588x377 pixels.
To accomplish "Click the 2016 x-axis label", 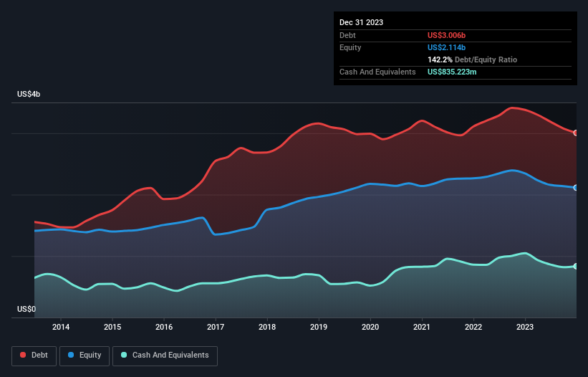I will point(164,327).
